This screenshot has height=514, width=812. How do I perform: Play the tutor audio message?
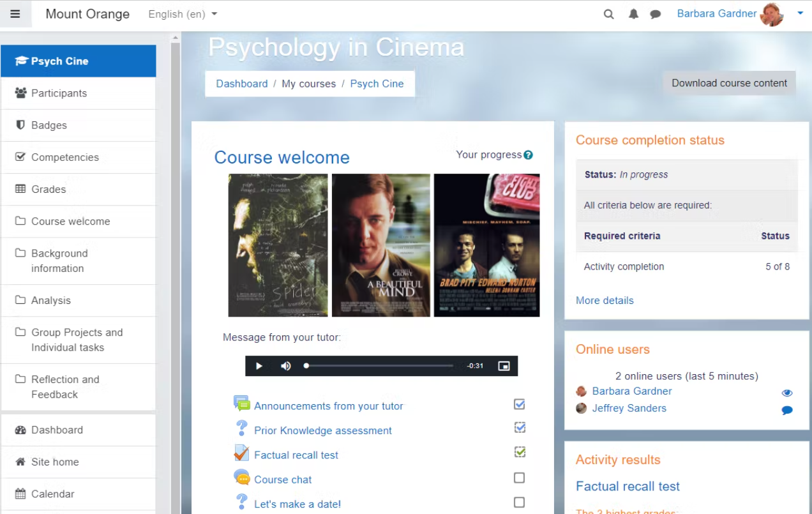tap(259, 366)
